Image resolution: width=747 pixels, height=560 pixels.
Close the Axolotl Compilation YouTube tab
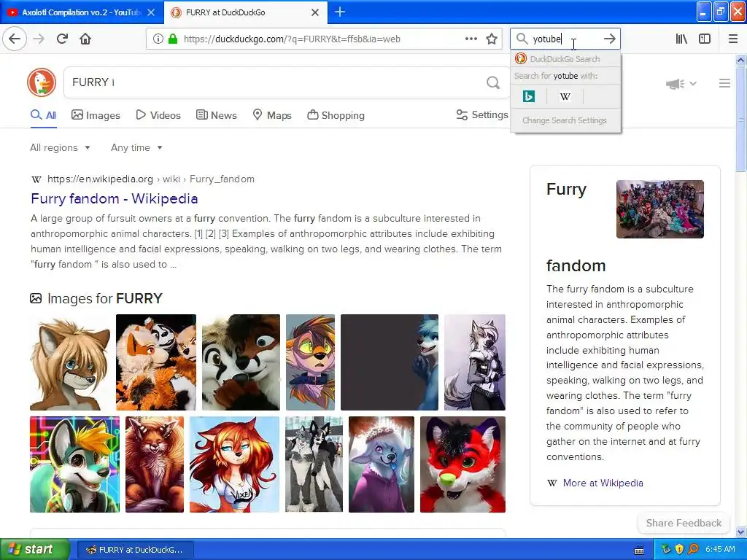151,12
